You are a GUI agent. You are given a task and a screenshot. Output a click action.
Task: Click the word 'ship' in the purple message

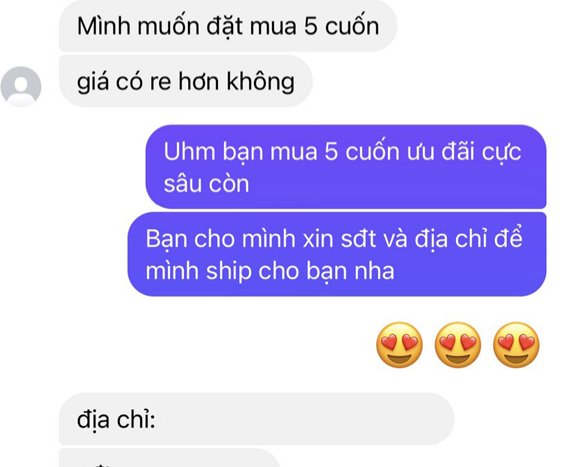coord(229,271)
